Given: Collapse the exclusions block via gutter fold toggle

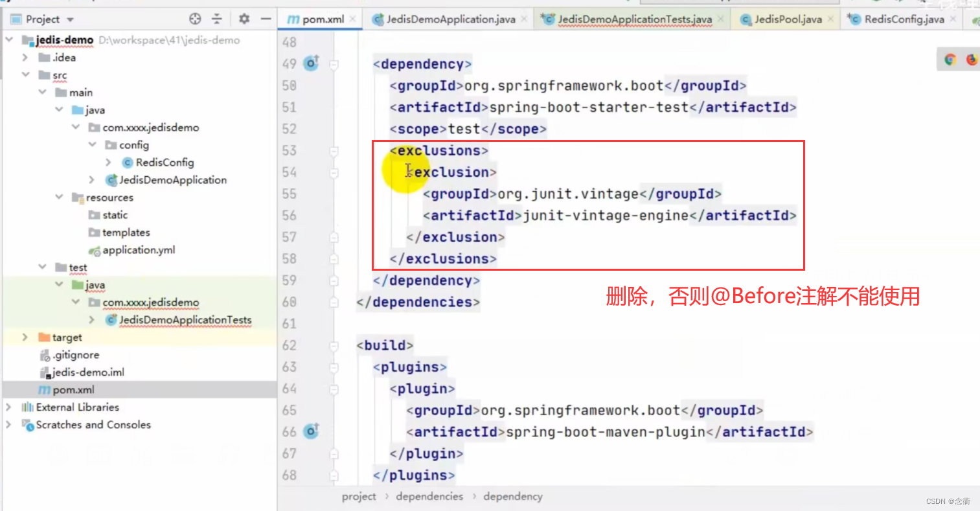Looking at the screenshot, I should point(334,150).
